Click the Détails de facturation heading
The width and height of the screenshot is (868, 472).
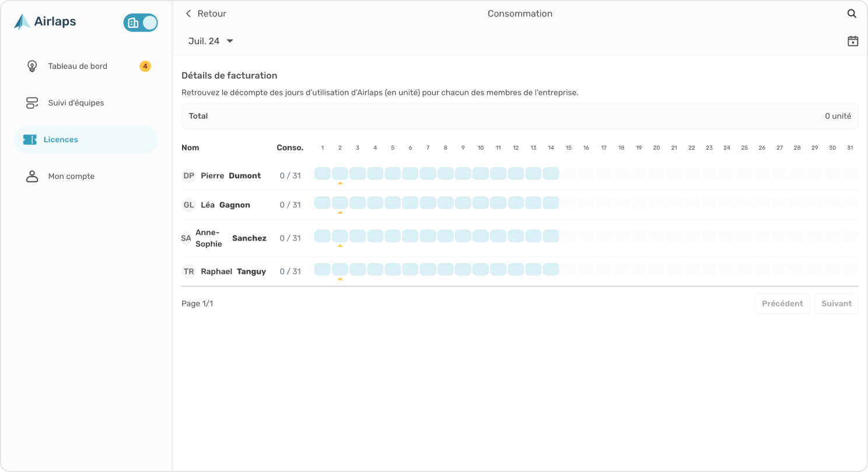229,76
